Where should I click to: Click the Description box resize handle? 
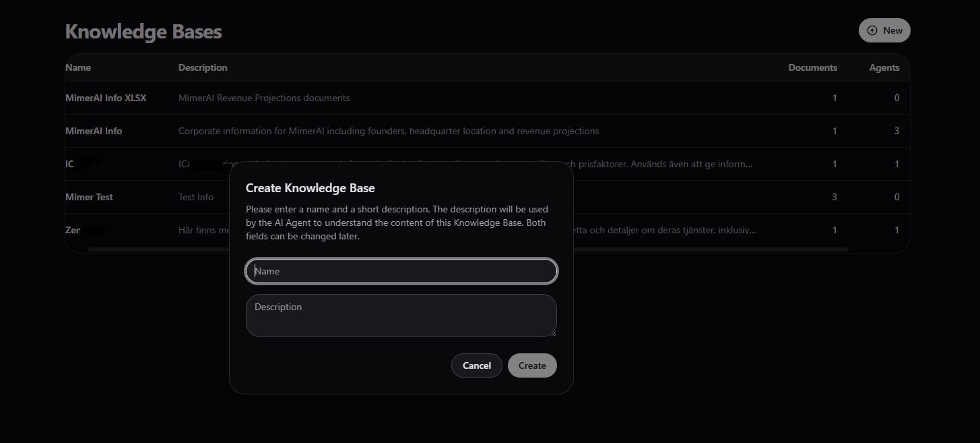tap(553, 333)
